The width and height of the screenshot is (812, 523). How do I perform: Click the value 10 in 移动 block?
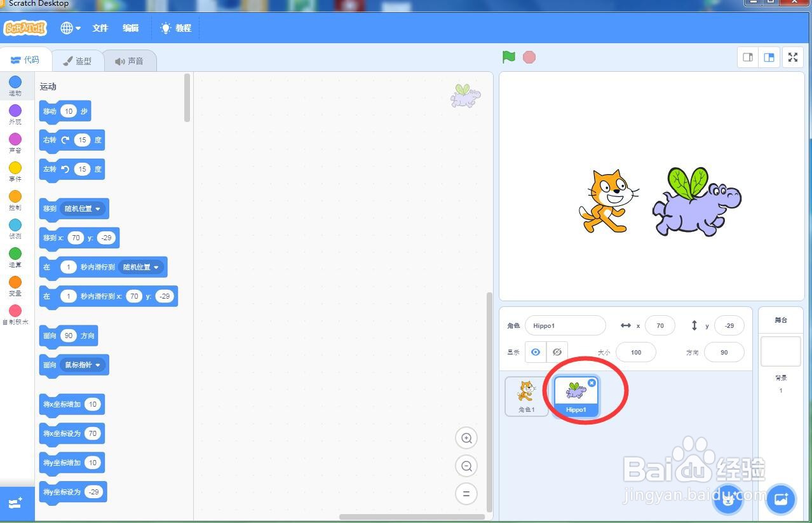pyautogui.click(x=69, y=111)
